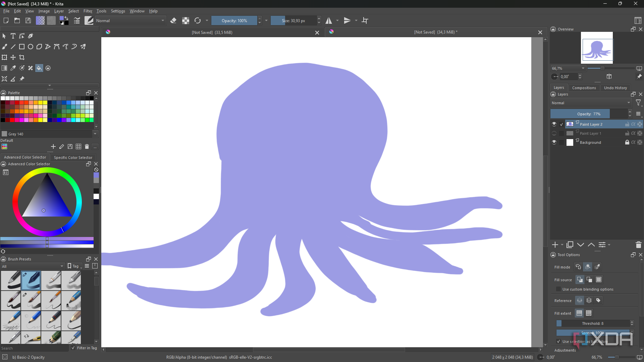Show Paint Layer 1 visibility toggle
Screen dimensions: 644x362
coord(554,133)
